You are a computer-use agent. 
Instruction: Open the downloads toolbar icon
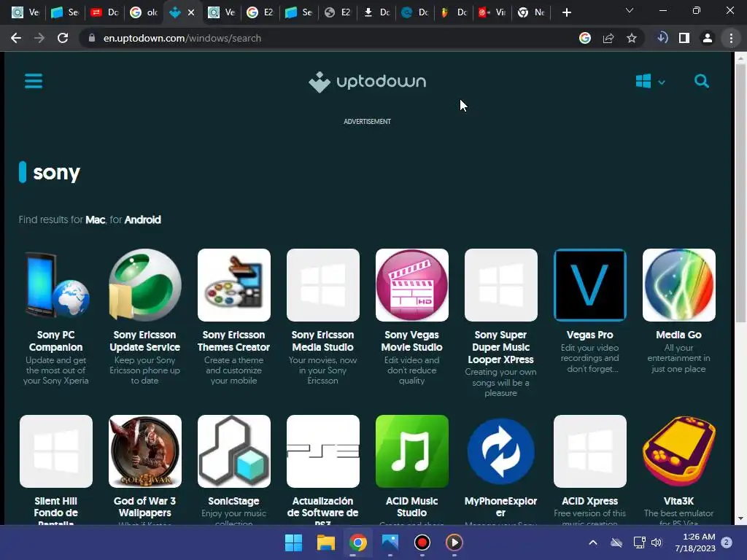point(662,38)
